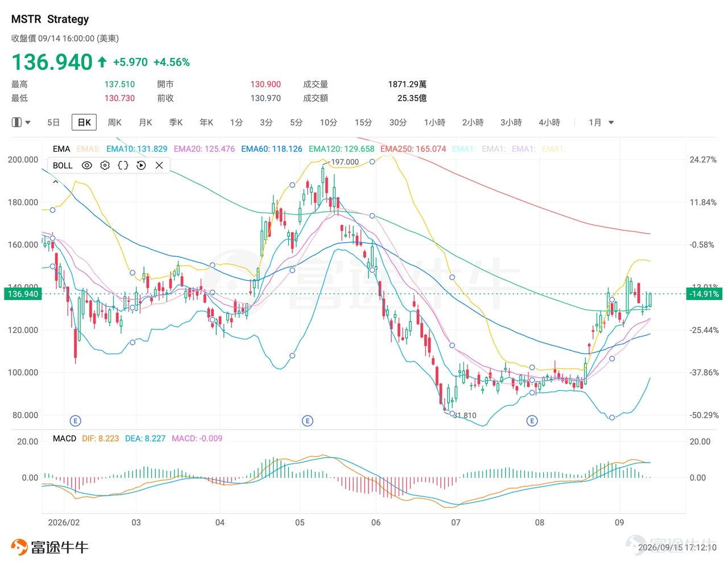Switch to 月K monthly chart
The width and height of the screenshot is (728, 566).
point(146,122)
